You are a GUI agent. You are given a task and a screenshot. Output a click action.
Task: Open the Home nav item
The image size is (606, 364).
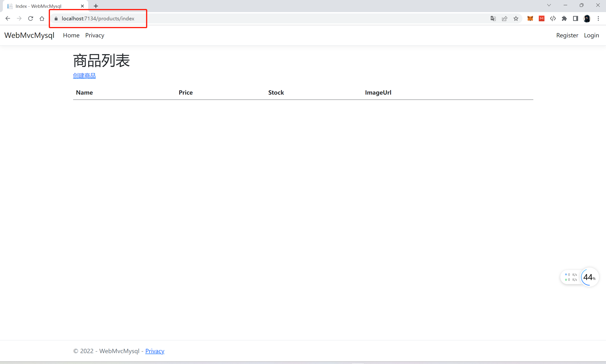71,35
